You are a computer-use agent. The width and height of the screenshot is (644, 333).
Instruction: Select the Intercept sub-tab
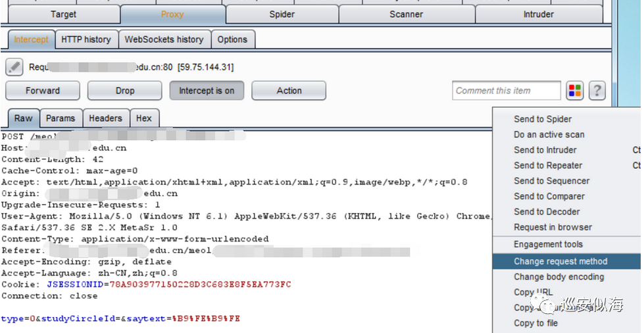[x=31, y=39]
